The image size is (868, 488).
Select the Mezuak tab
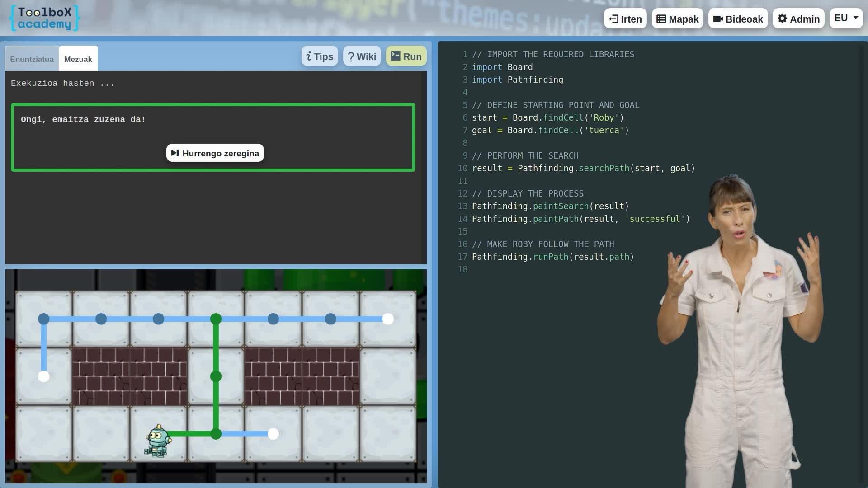pos(78,59)
